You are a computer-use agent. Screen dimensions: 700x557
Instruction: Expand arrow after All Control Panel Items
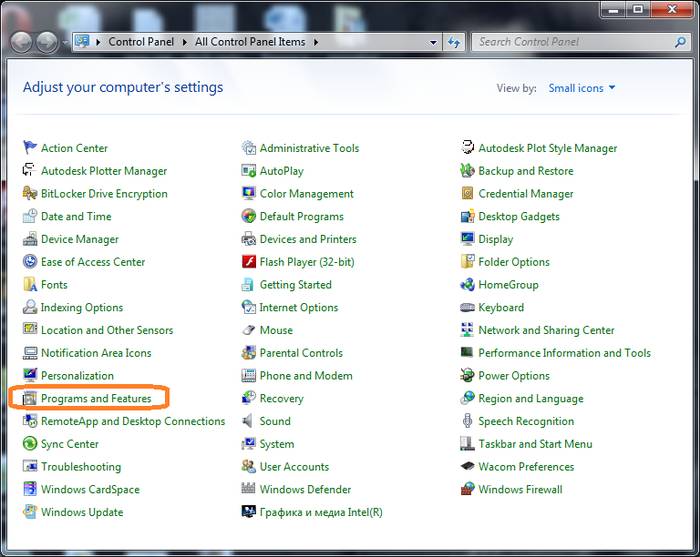pyautogui.click(x=316, y=42)
